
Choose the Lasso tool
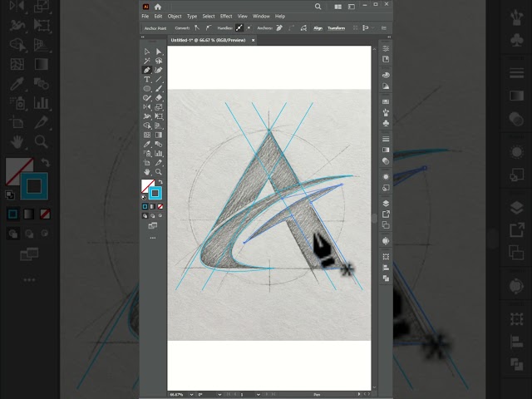pyautogui.click(x=159, y=61)
